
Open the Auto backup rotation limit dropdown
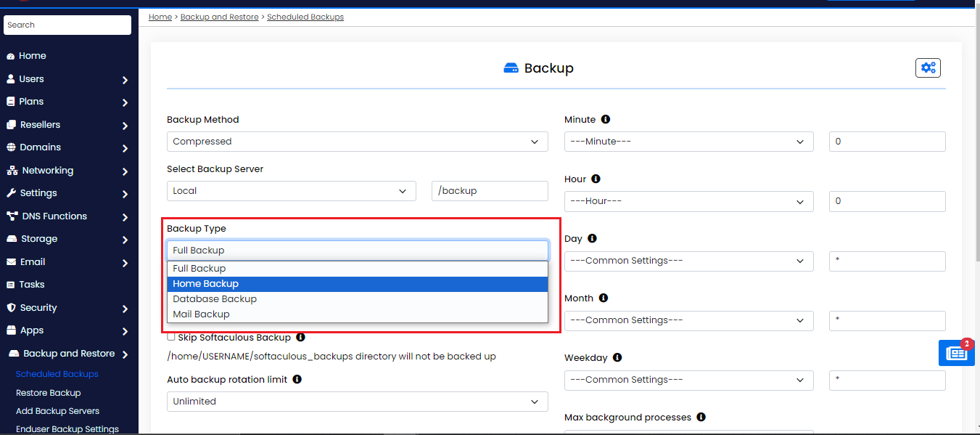coord(357,402)
